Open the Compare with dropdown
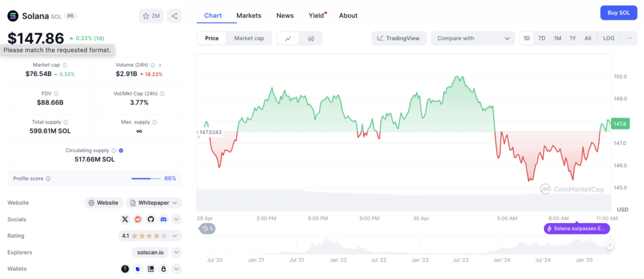Screen dimensions: 644x279 click(x=473, y=38)
